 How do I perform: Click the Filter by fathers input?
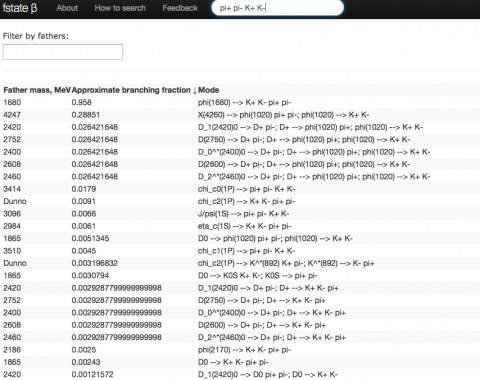[x=63, y=52]
